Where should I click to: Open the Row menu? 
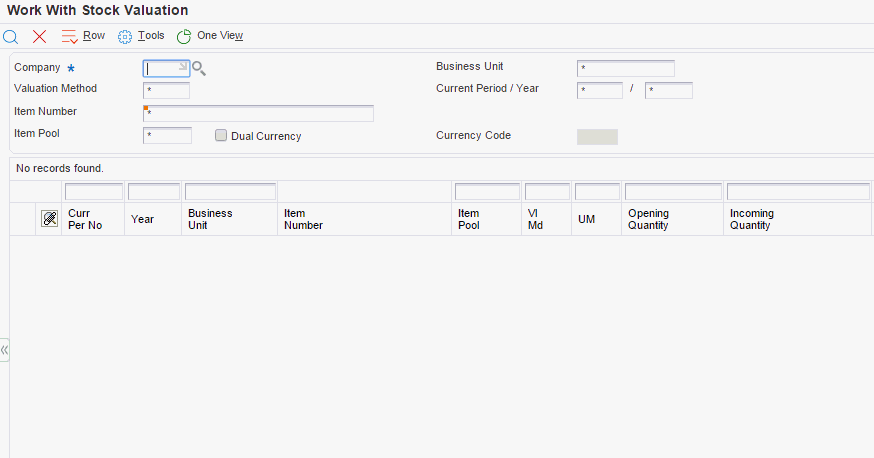(94, 36)
